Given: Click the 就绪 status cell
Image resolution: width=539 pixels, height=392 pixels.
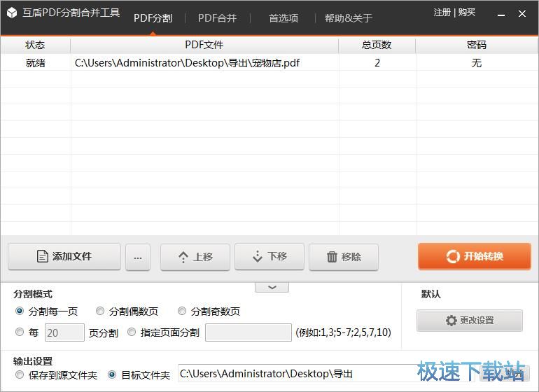Looking at the screenshot, I should [36, 63].
